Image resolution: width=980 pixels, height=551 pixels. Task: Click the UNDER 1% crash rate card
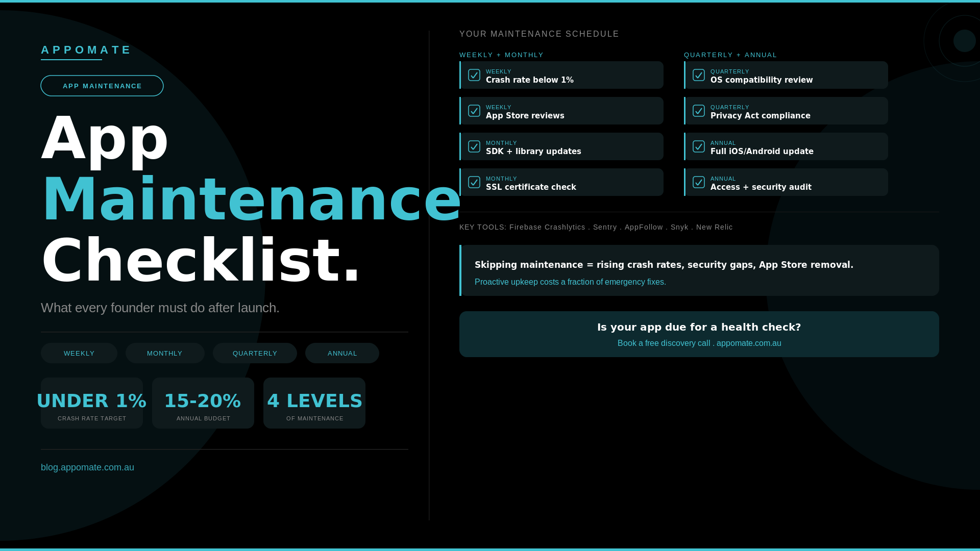(92, 403)
